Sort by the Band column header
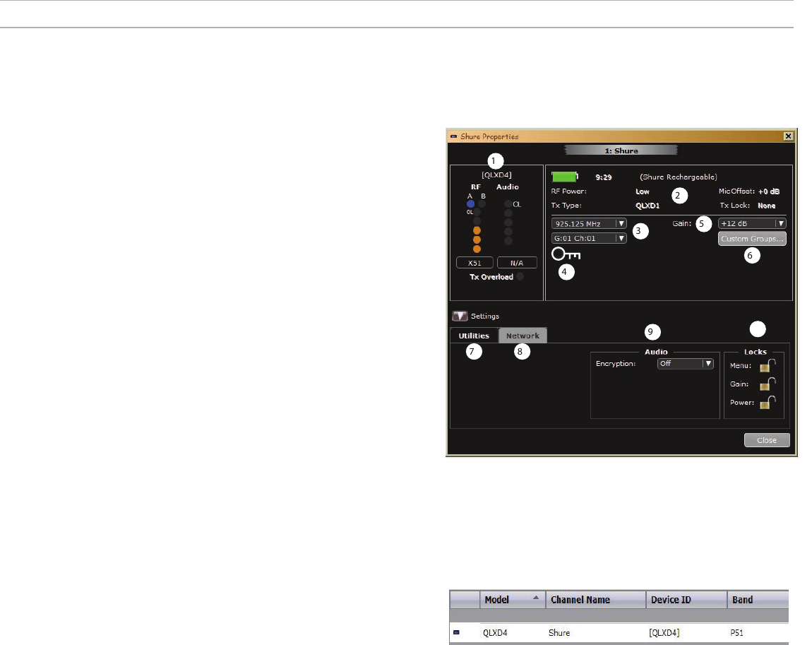 758,599
